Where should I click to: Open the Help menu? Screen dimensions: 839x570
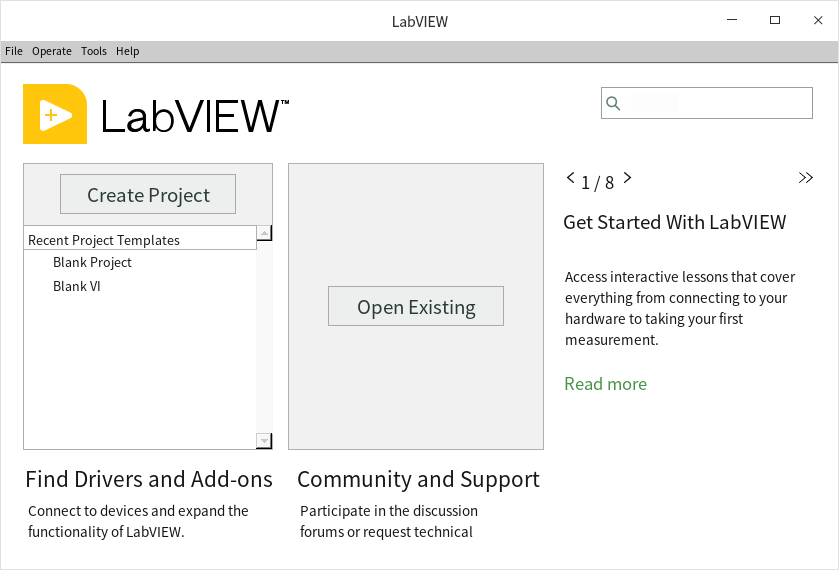tap(128, 51)
